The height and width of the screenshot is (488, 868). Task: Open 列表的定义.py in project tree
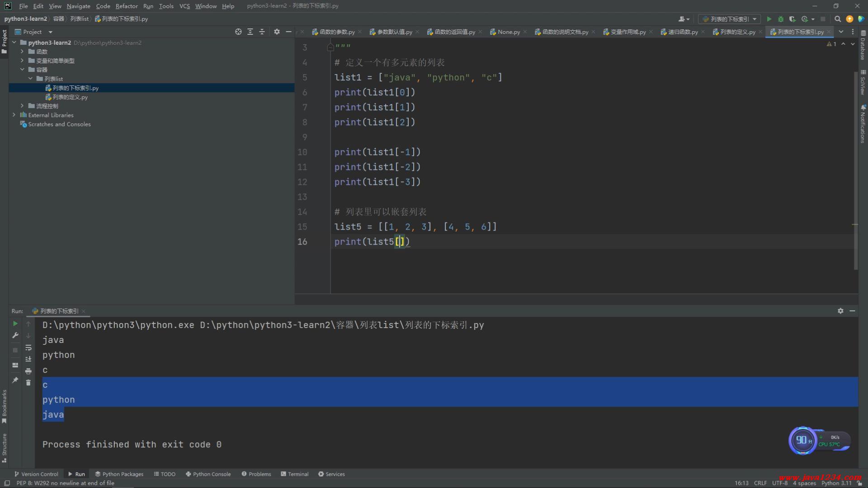click(x=70, y=97)
